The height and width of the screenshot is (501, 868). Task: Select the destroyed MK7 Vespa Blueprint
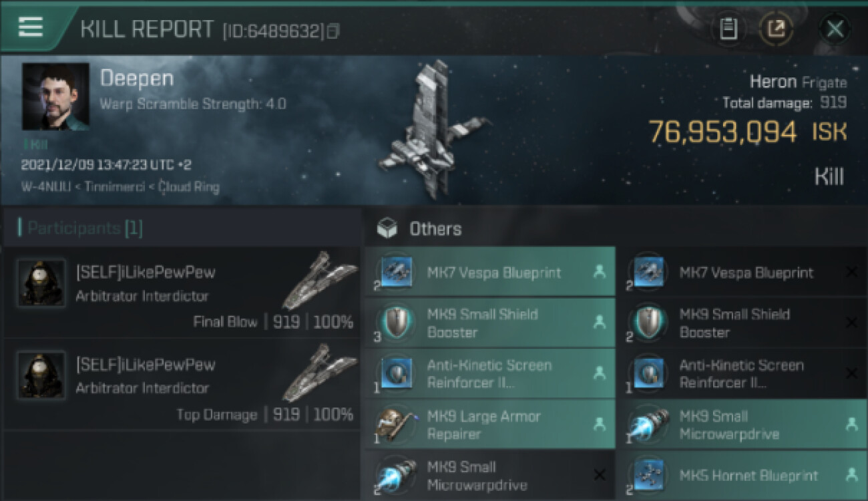click(742, 273)
